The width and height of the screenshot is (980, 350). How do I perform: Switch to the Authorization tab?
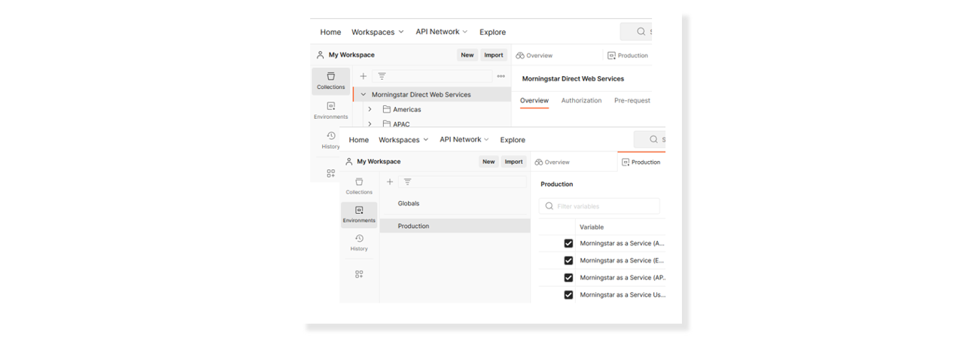pyautogui.click(x=581, y=100)
